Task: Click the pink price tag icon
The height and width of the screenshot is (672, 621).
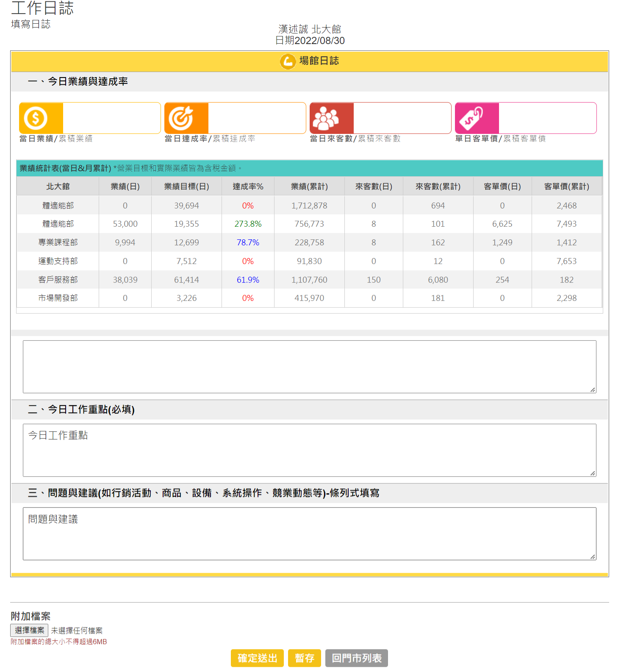Action: 471,118
